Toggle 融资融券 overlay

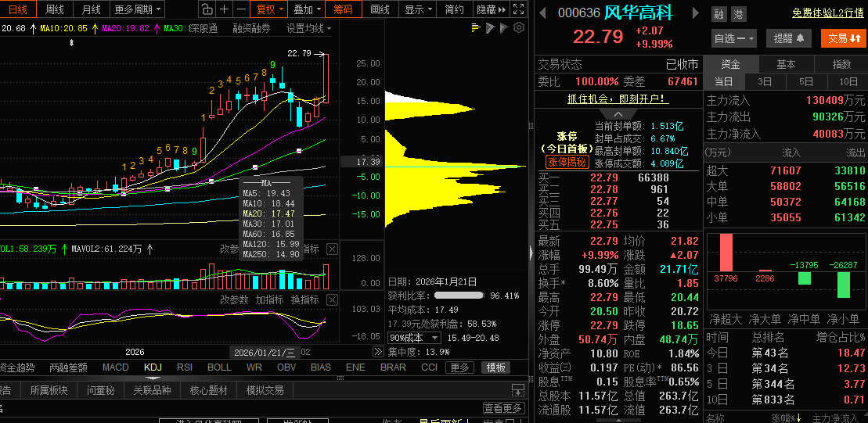tap(251, 28)
